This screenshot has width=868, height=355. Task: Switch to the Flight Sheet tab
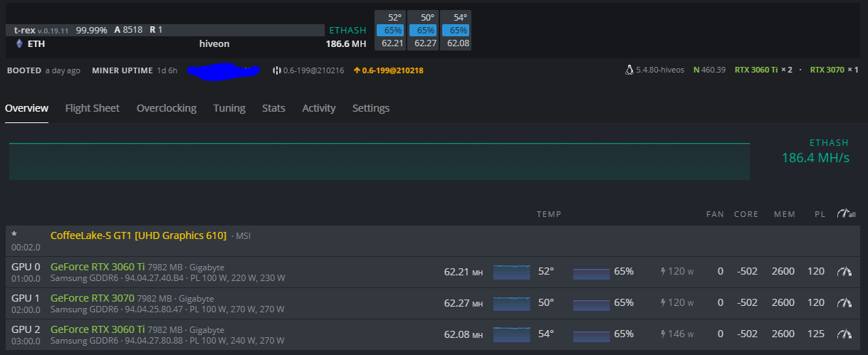(92, 108)
